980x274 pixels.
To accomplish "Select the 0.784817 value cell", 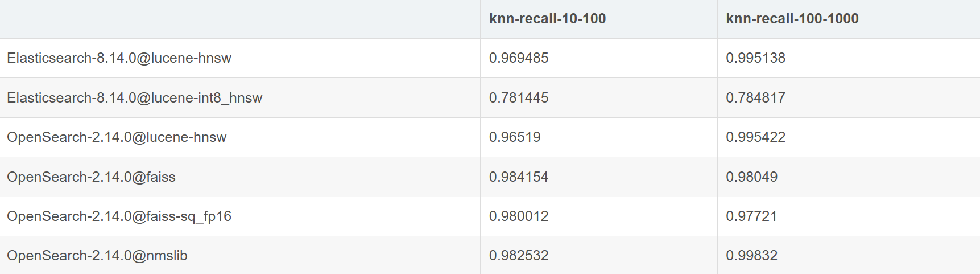I will pyautogui.click(x=755, y=98).
